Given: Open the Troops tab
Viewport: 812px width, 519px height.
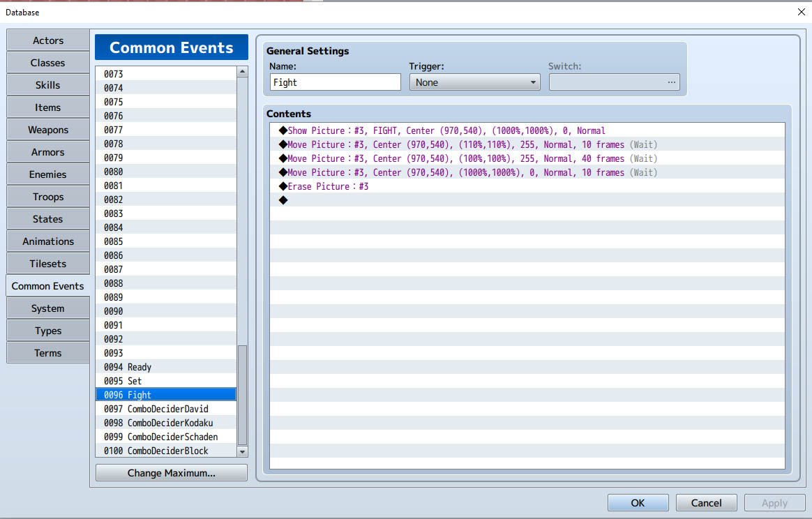Looking at the screenshot, I should click(47, 196).
